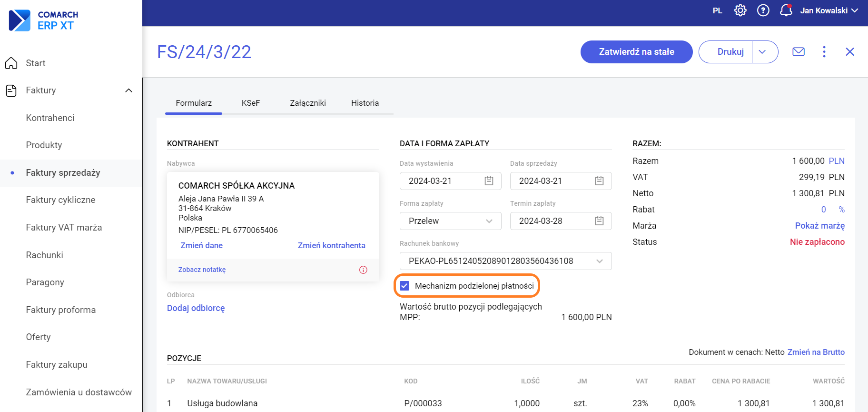The height and width of the screenshot is (412, 868).
Task: Uncheck Mechanizm podzielonej płatności checkbox
Action: click(405, 286)
